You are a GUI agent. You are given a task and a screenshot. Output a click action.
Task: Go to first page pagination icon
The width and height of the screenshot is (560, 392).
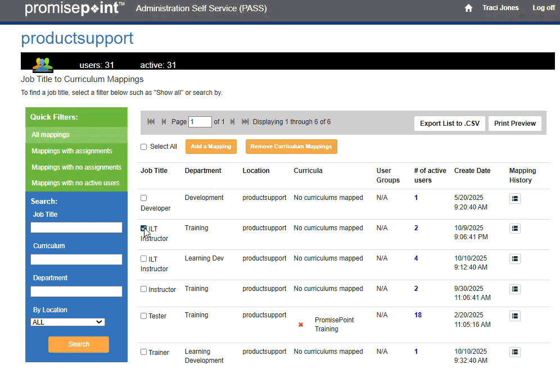tap(151, 122)
